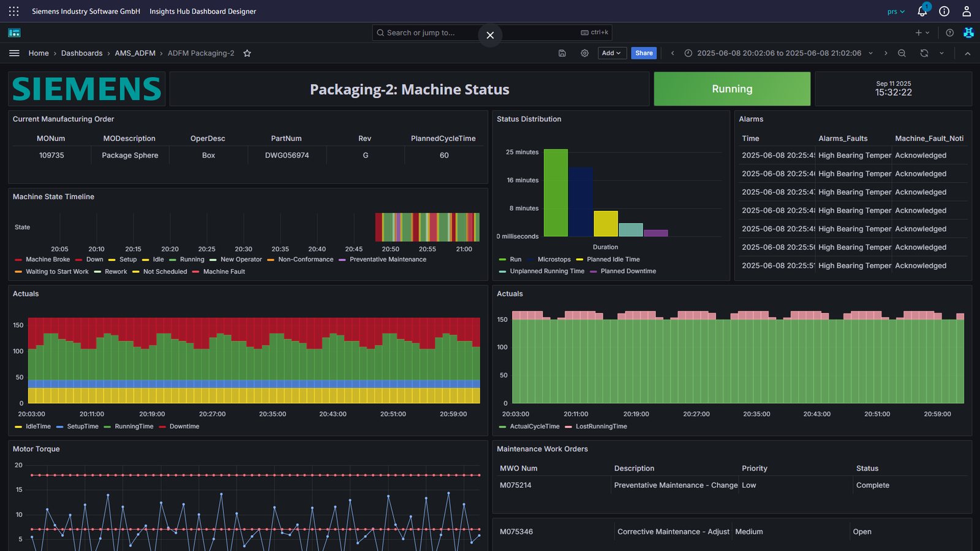The width and height of the screenshot is (980, 551).
Task: Open the plus new-item dropdown
Action: pyautogui.click(x=922, y=32)
